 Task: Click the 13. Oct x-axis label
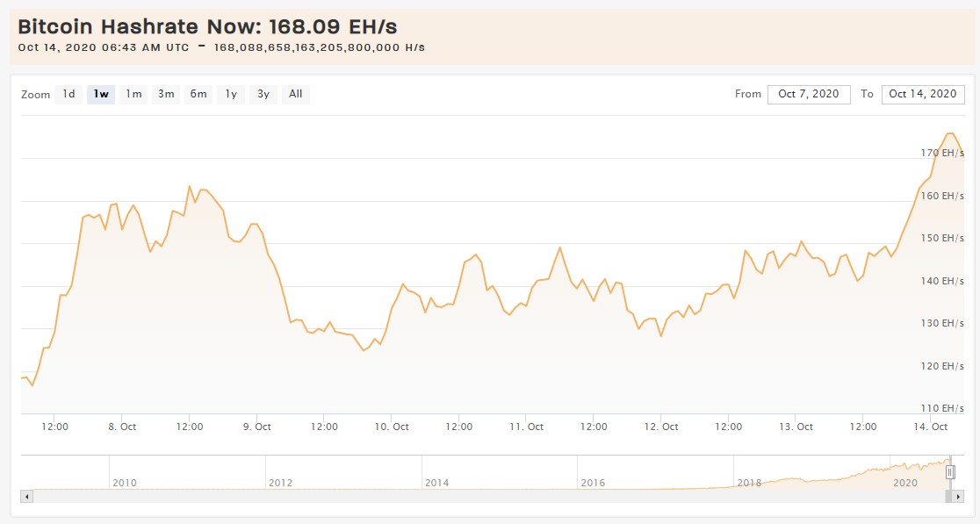(x=796, y=427)
